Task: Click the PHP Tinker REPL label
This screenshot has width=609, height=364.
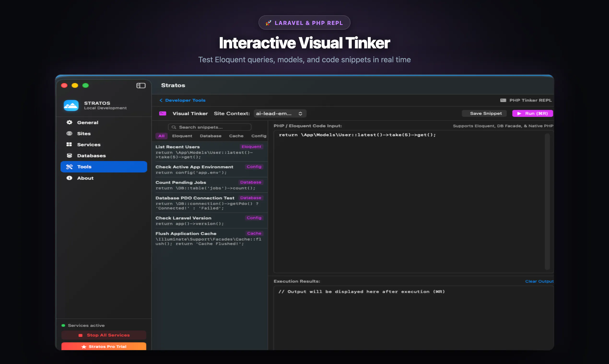Action: [x=530, y=100]
